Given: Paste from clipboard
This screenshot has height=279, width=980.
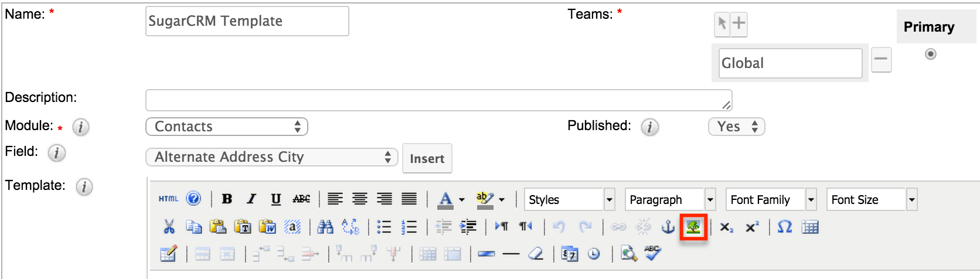Looking at the screenshot, I should click(218, 227).
